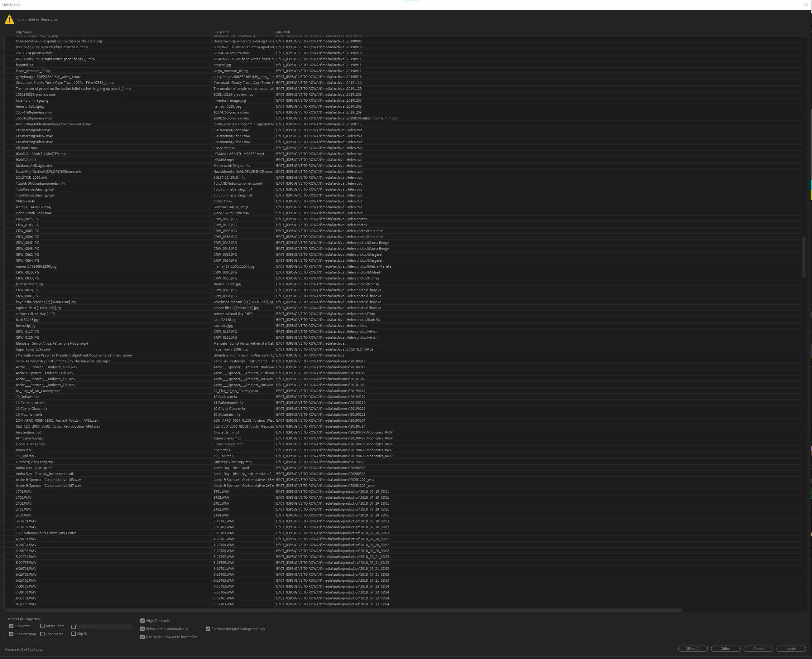Click the File Path column header
The height and width of the screenshot is (659, 812).
pos(283,32)
